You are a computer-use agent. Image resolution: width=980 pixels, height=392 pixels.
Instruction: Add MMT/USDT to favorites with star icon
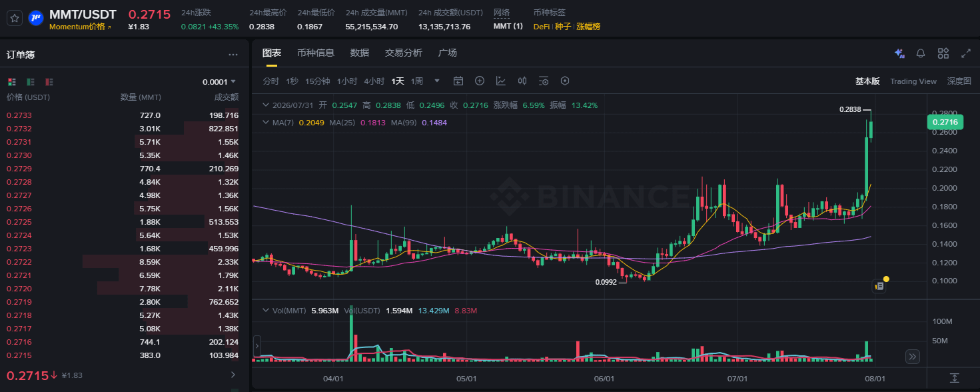15,18
